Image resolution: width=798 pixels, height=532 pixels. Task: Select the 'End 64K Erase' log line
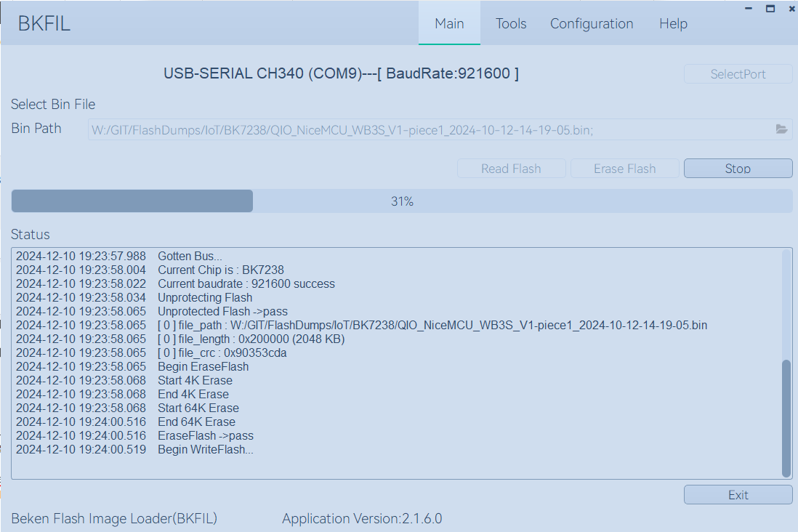tap(126, 422)
